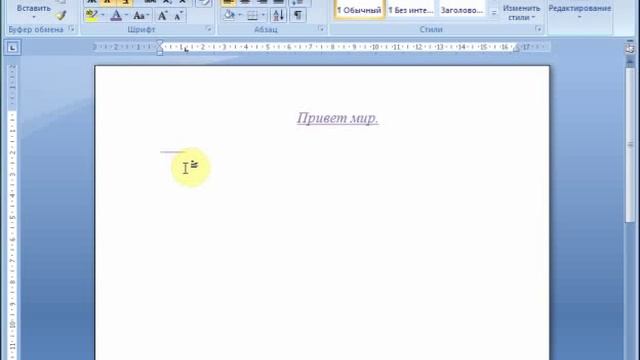The image size is (640, 360).
Task: Click the Borders icon in the Абзац group
Action: pos(253,16)
